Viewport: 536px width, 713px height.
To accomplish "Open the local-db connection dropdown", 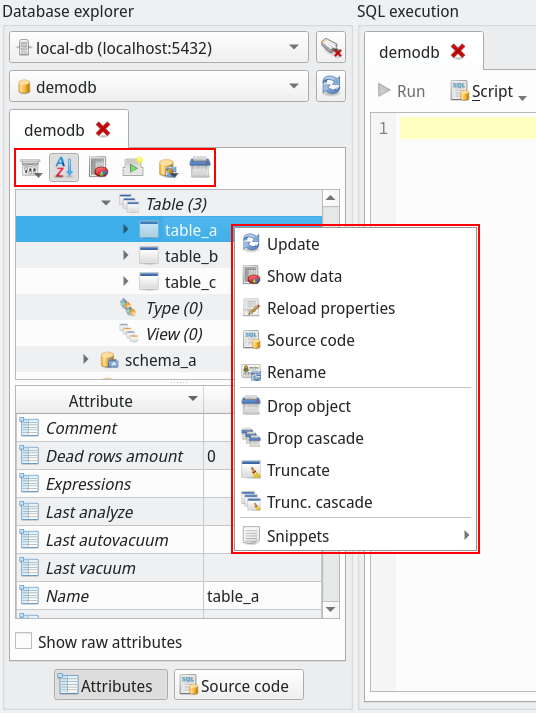I will click(159, 47).
